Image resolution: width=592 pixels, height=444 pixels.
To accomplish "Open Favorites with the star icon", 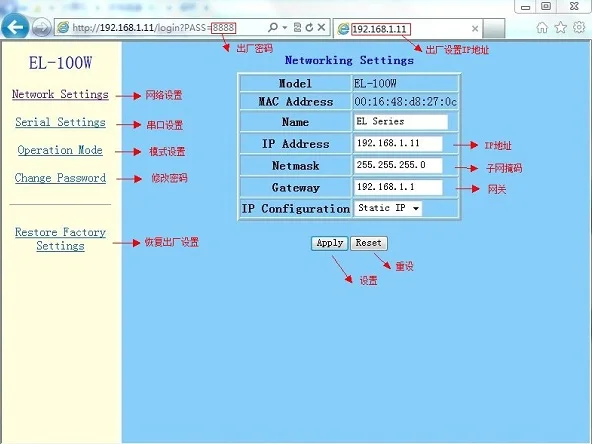I will (561, 27).
